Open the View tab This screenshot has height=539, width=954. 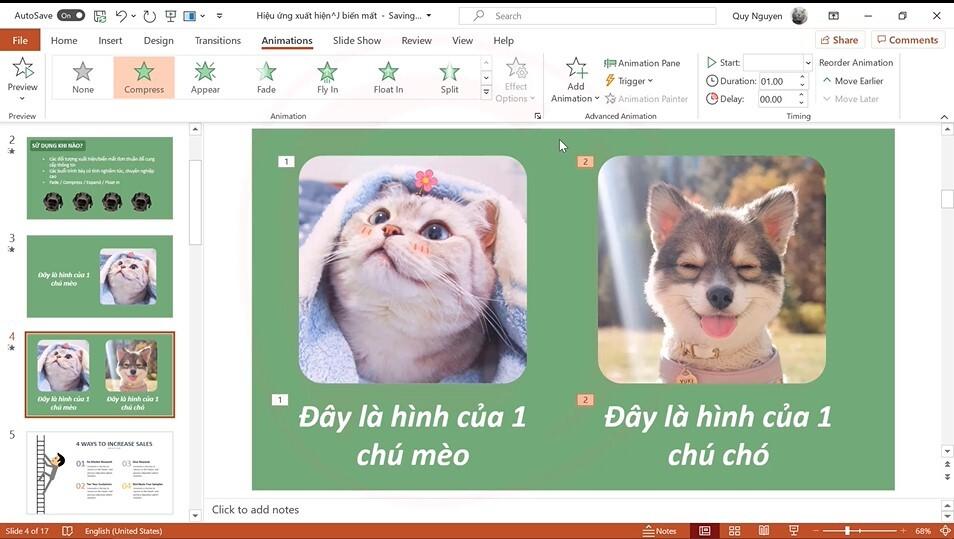(462, 40)
